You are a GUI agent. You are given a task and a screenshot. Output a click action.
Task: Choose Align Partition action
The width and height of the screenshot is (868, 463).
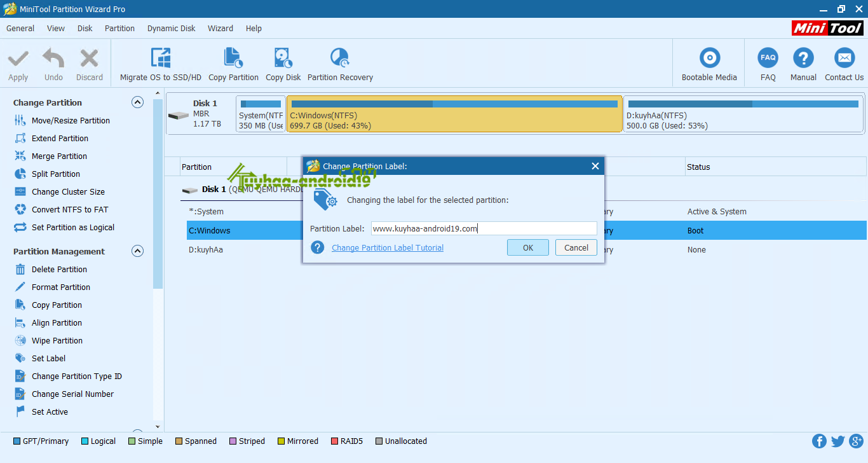coord(57,322)
